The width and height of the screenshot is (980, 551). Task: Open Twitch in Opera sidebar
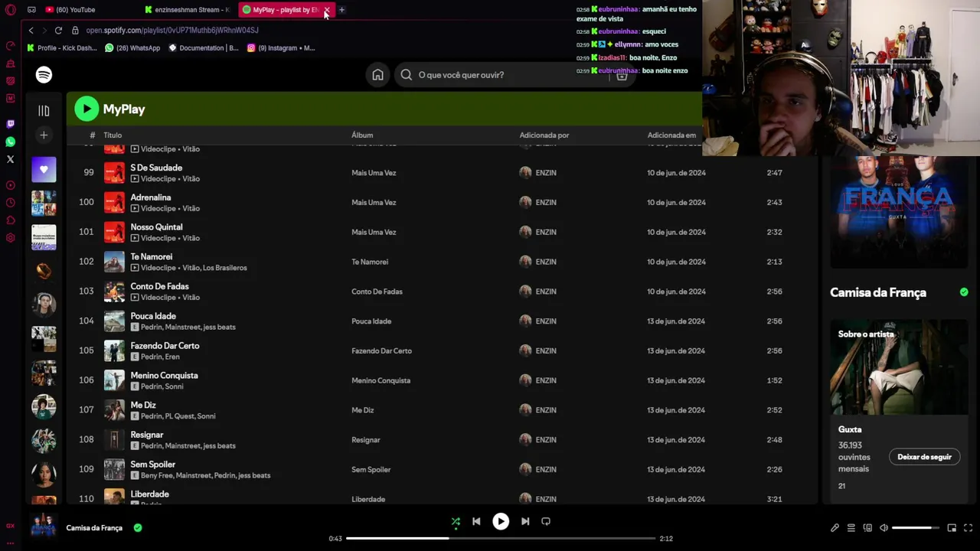(x=10, y=124)
